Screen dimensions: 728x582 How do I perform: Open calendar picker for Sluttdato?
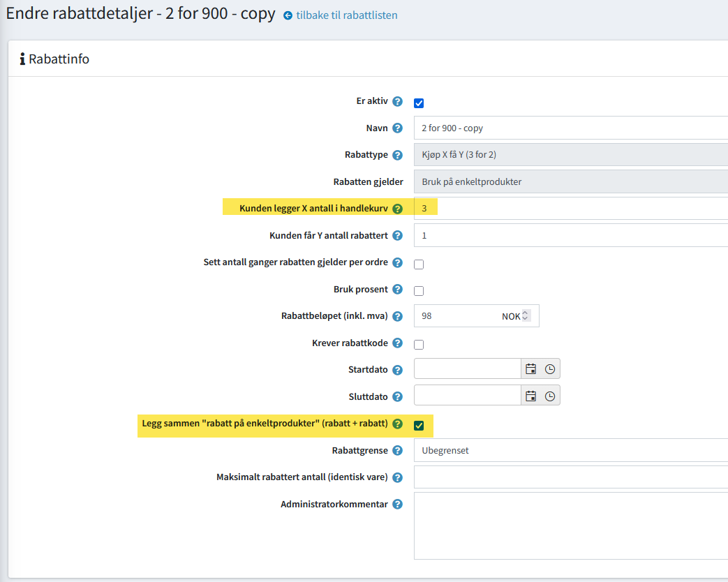point(530,396)
